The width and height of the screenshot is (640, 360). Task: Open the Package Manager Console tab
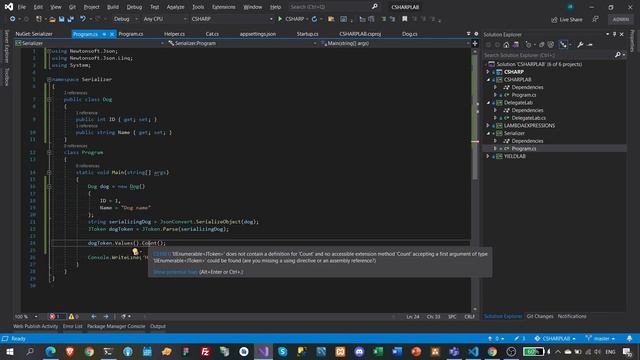(116, 326)
